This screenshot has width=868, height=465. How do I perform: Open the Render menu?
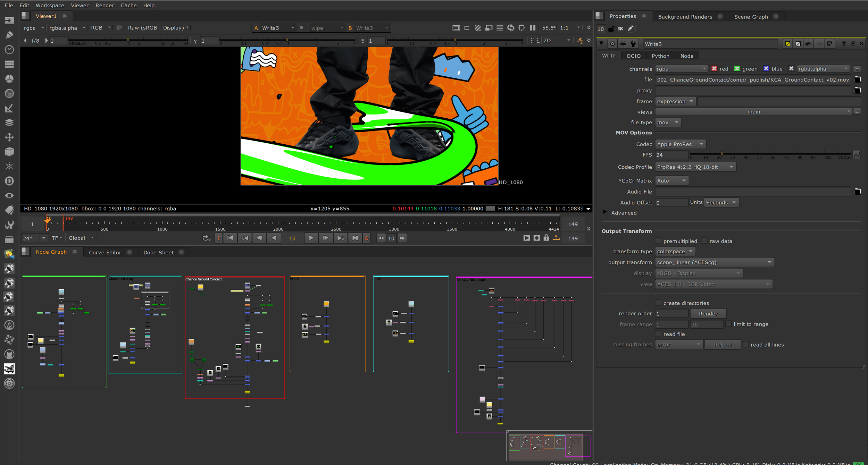point(105,5)
